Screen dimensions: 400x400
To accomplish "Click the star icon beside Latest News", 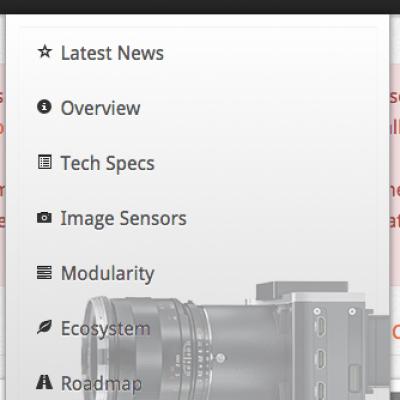I will pyautogui.click(x=45, y=52).
